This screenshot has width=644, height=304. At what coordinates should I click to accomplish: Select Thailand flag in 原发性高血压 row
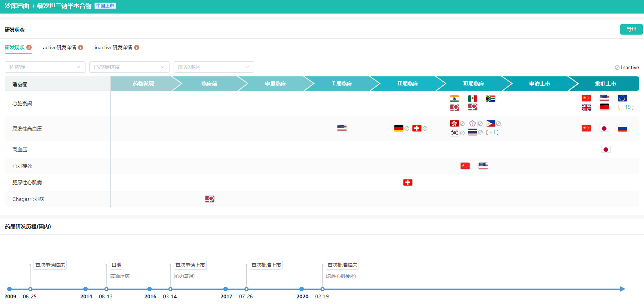click(x=473, y=132)
